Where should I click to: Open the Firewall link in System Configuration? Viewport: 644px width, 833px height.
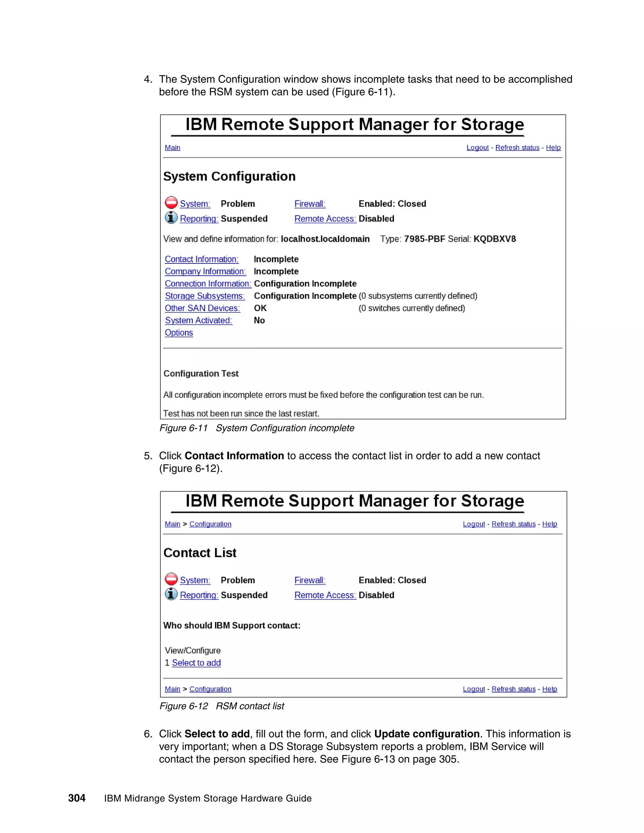coord(310,204)
